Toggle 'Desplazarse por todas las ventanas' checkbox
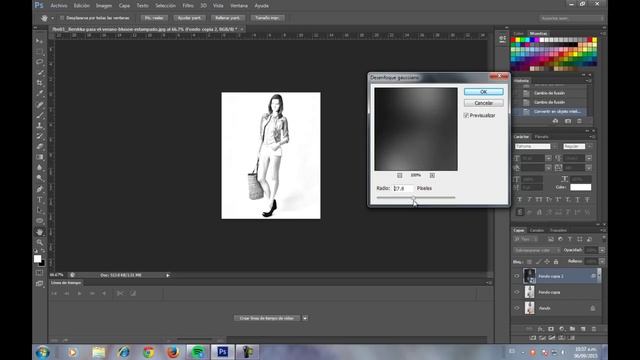The width and height of the screenshot is (640, 360). click(62, 18)
